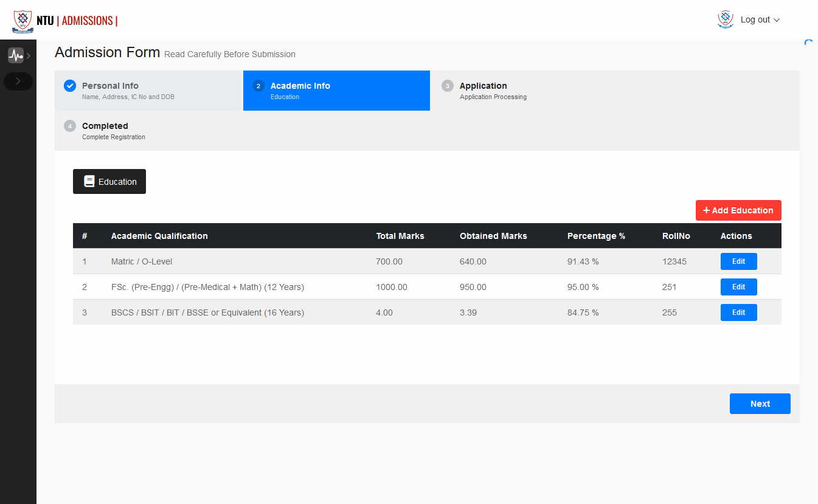Click the book icon on Education button
Viewport: 818px width, 504px height.
pyautogui.click(x=89, y=181)
